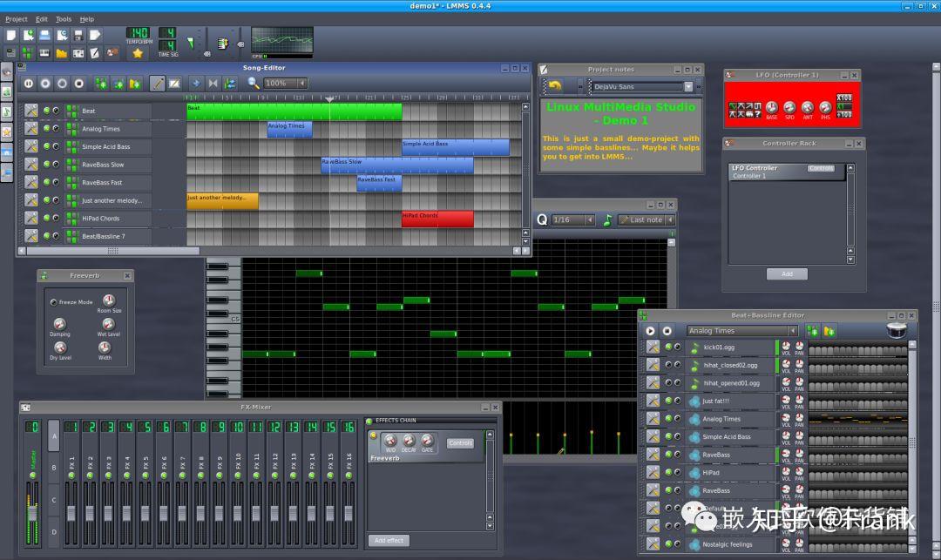Image resolution: width=941 pixels, height=560 pixels.
Task: Mute the Analog Times track via green LED
Action: [x=47, y=129]
